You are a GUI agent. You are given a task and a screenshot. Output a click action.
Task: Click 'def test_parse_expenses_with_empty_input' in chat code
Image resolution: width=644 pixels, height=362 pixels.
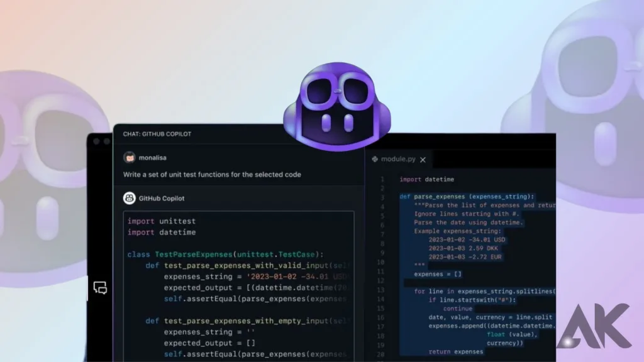pos(247,321)
